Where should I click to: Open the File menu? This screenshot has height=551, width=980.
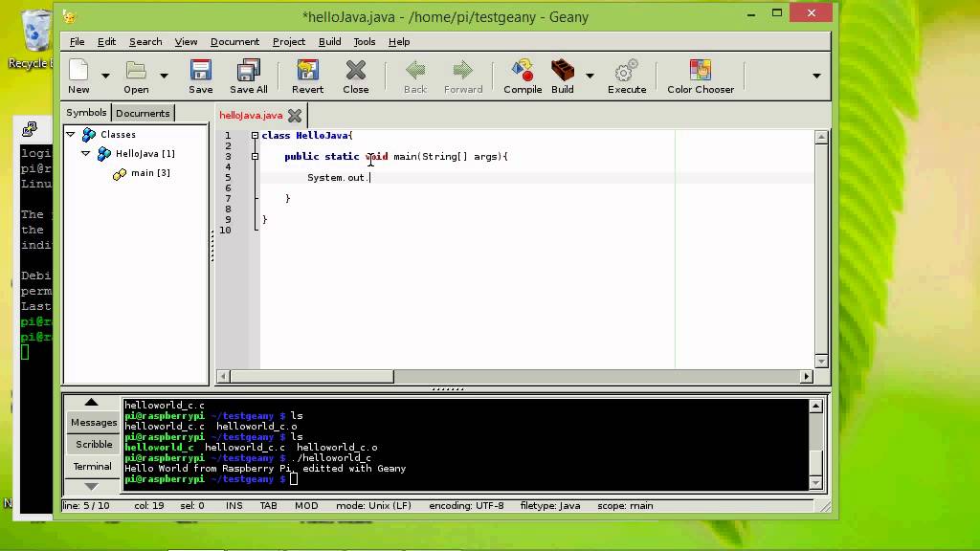[77, 42]
